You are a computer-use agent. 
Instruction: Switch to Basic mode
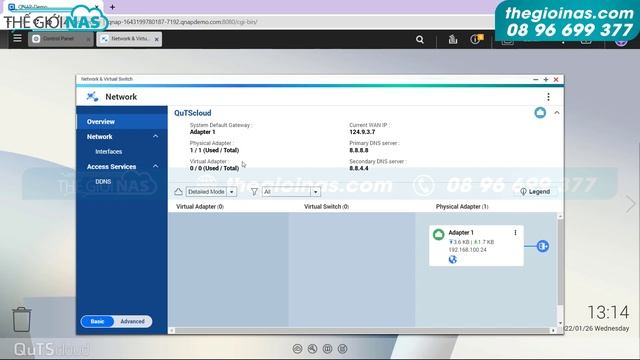point(97,322)
